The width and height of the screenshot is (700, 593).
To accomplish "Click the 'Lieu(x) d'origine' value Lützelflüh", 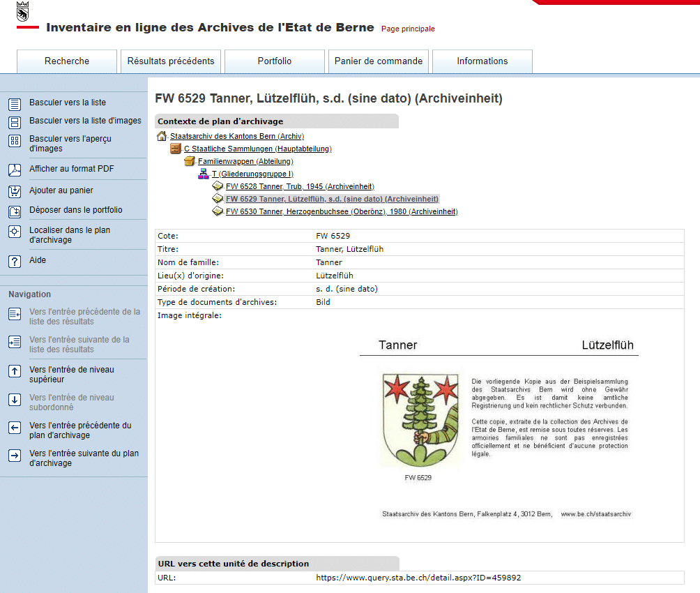I will (335, 276).
